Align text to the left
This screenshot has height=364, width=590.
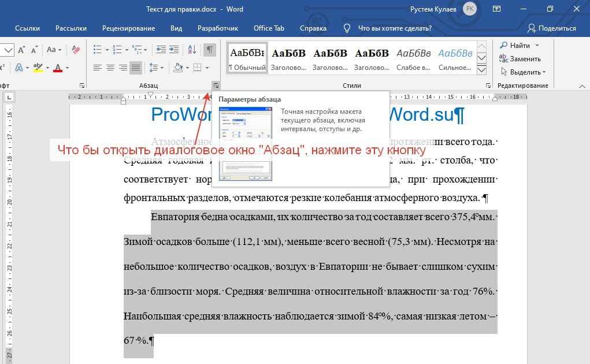(x=97, y=68)
